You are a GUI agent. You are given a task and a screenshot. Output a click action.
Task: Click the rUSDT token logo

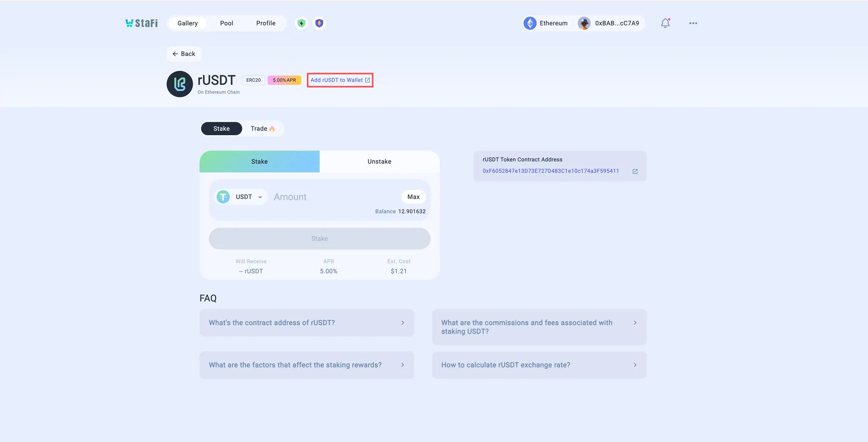pyautogui.click(x=180, y=84)
